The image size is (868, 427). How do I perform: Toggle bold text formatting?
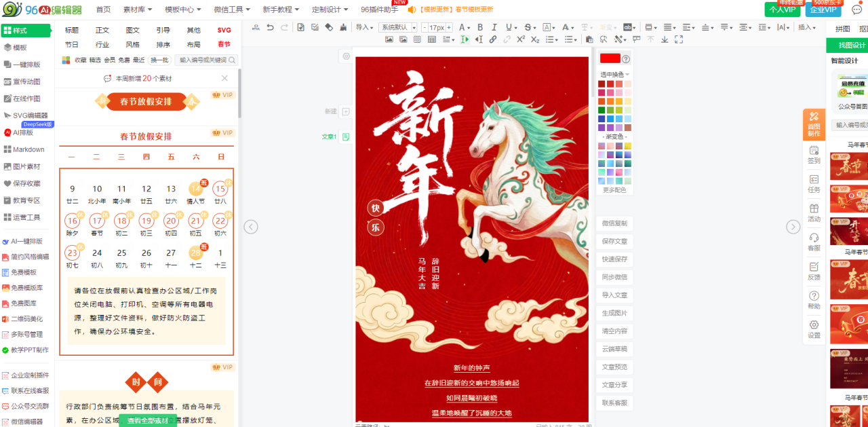[x=480, y=27]
